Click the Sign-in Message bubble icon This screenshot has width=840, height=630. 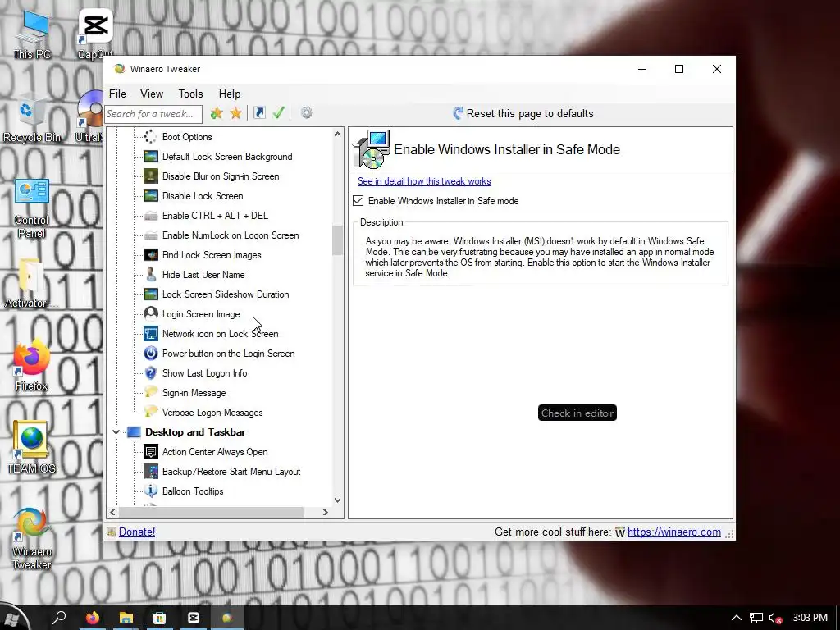[151, 393]
